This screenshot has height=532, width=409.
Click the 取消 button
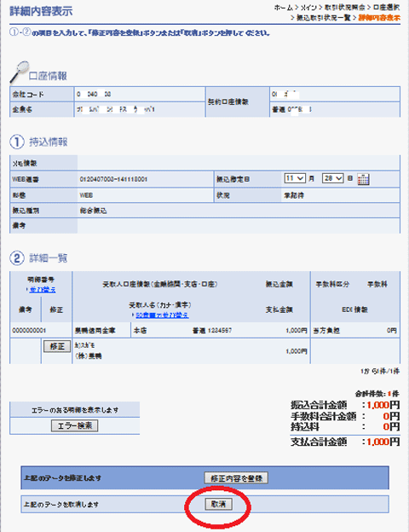tap(218, 504)
